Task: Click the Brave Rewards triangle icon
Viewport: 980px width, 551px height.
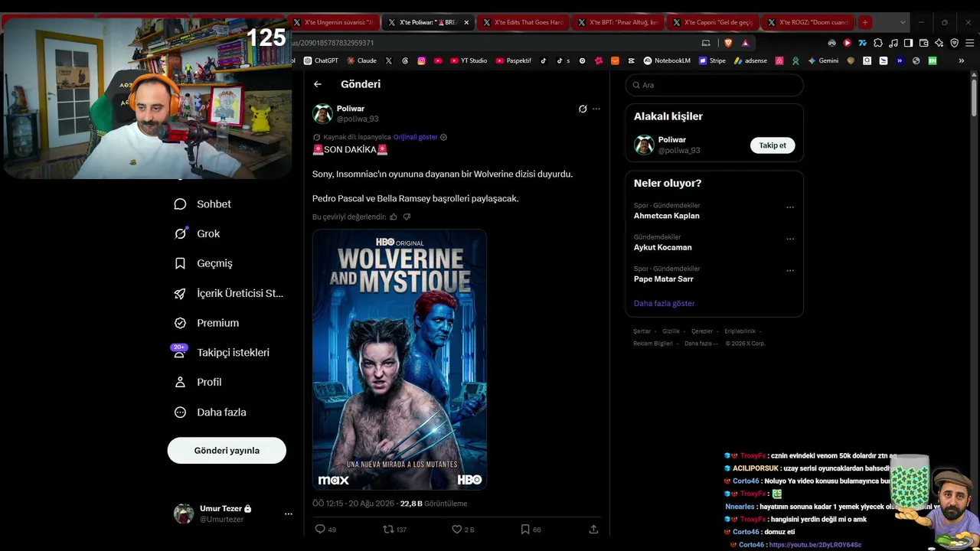Action: 745,43
